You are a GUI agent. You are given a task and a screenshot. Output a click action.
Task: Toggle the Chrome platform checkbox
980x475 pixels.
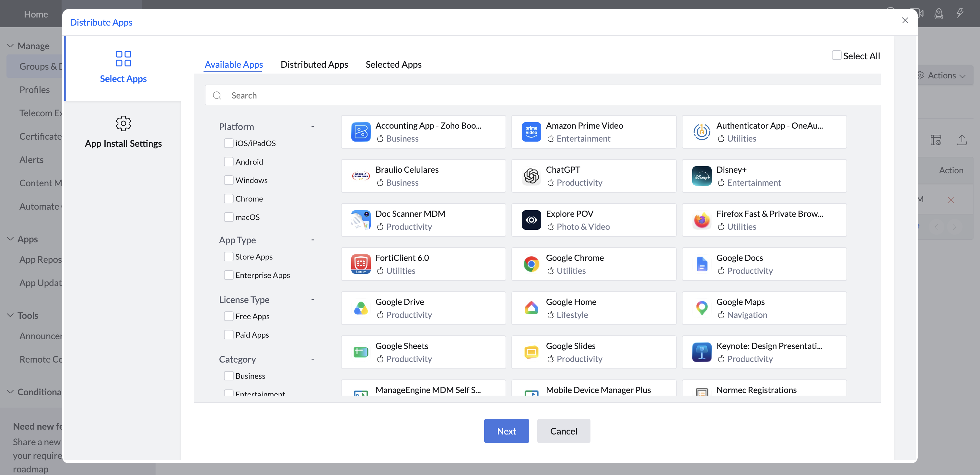[229, 199]
